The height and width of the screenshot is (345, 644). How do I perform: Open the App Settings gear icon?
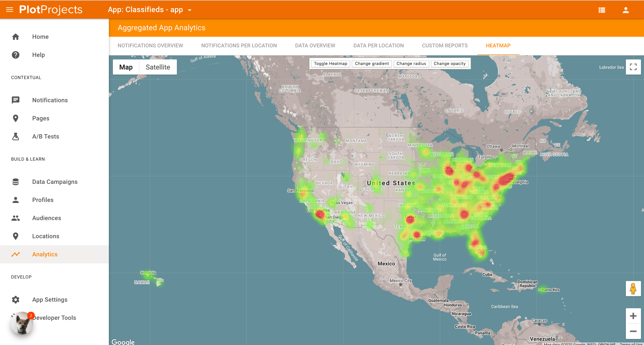click(16, 300)
